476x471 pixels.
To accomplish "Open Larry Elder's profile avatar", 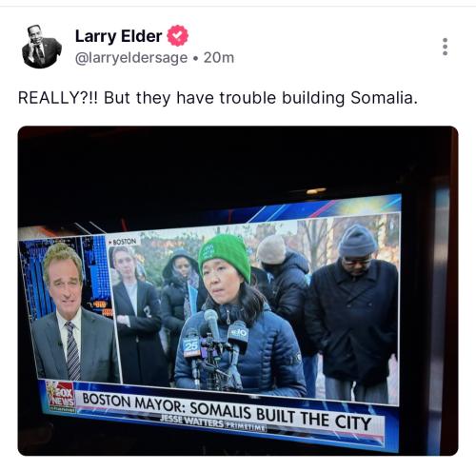I will [42, 47].
